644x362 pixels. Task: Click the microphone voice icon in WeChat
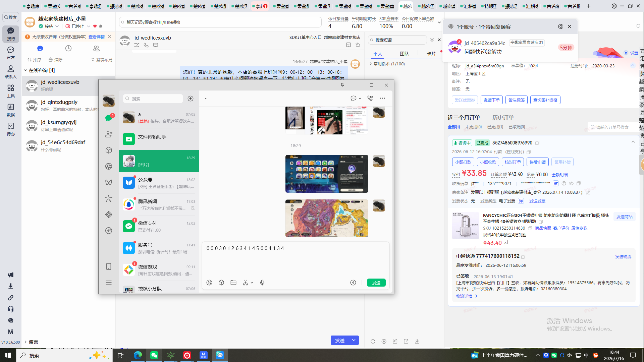262,283
